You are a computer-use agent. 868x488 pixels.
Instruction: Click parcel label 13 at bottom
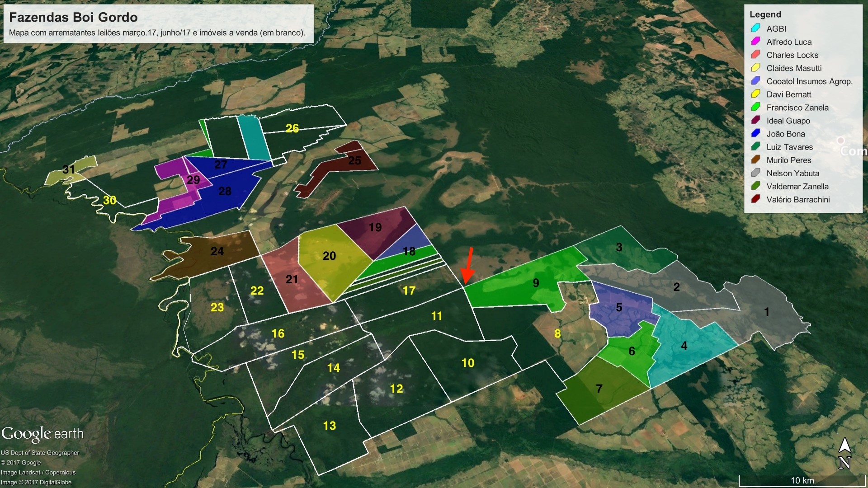click(330, 426)
